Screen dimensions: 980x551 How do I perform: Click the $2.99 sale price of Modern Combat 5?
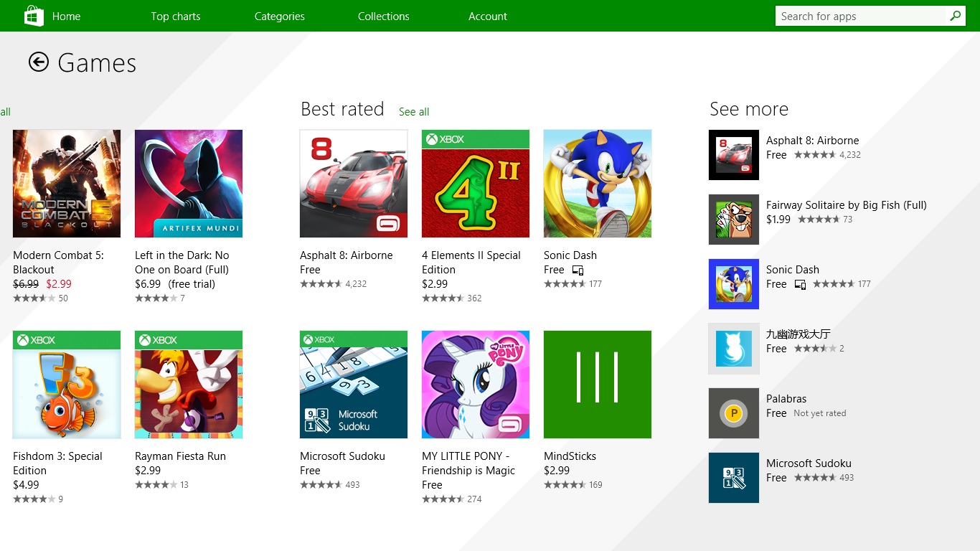pyautogui.click(x=59, y=284)
